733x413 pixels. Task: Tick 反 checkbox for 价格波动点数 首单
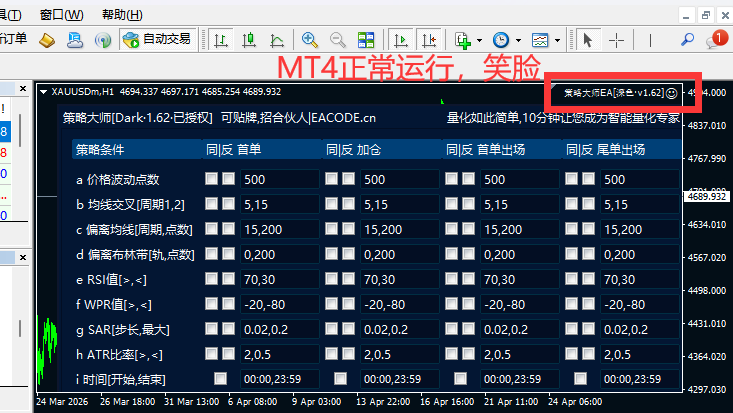[228, 178]
